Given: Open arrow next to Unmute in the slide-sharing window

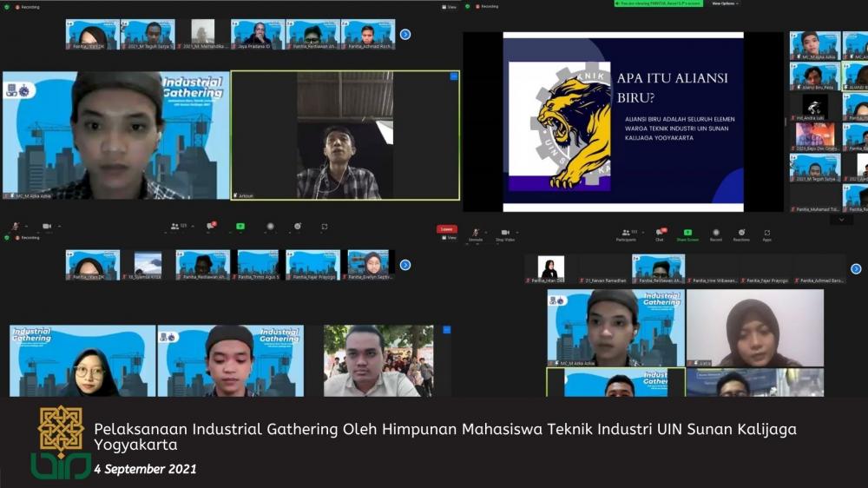Looking at the screenshot, I should pyautogui.click(x=486, y=233).
